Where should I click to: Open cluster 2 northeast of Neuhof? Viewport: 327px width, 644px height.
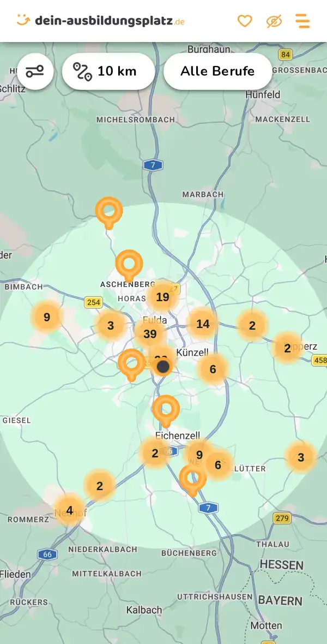click(x=100, y=486)
